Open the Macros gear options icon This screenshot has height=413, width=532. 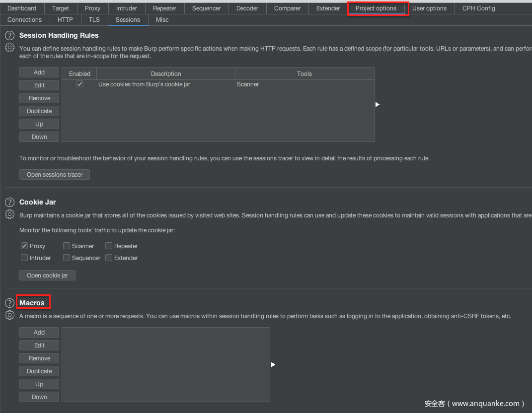click(x=9, y=315)
